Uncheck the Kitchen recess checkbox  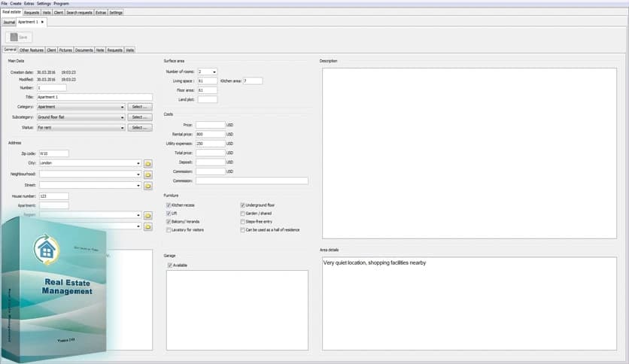pos(168,205)
